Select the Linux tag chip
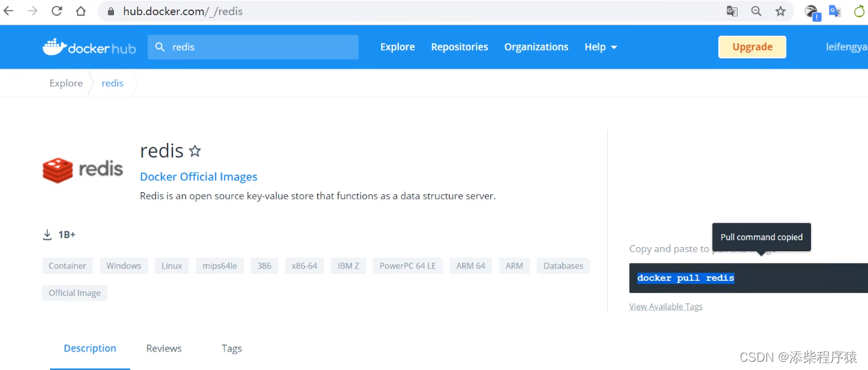 (172, 266)
